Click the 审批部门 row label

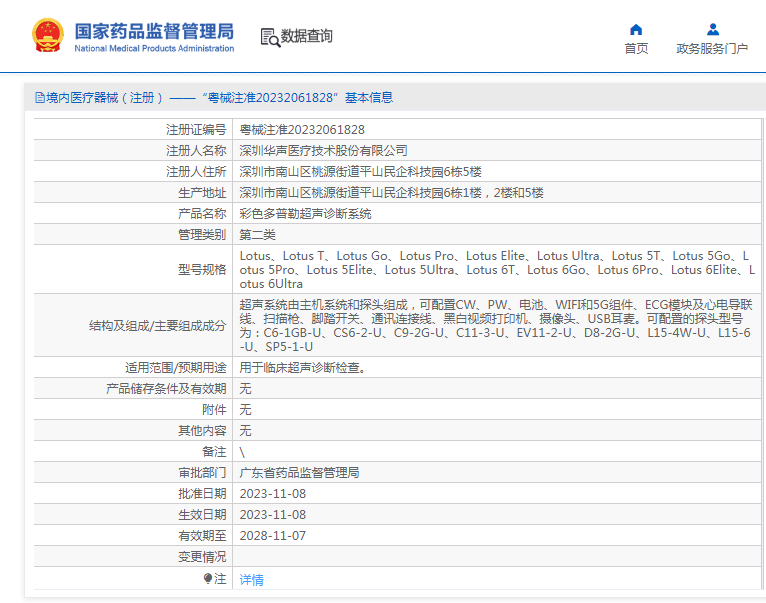(202, 473)
